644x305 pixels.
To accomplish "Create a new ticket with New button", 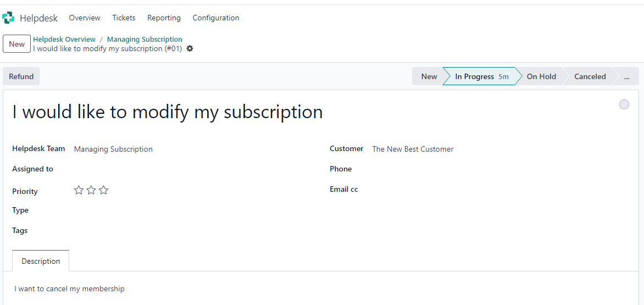I will [17, 44].
